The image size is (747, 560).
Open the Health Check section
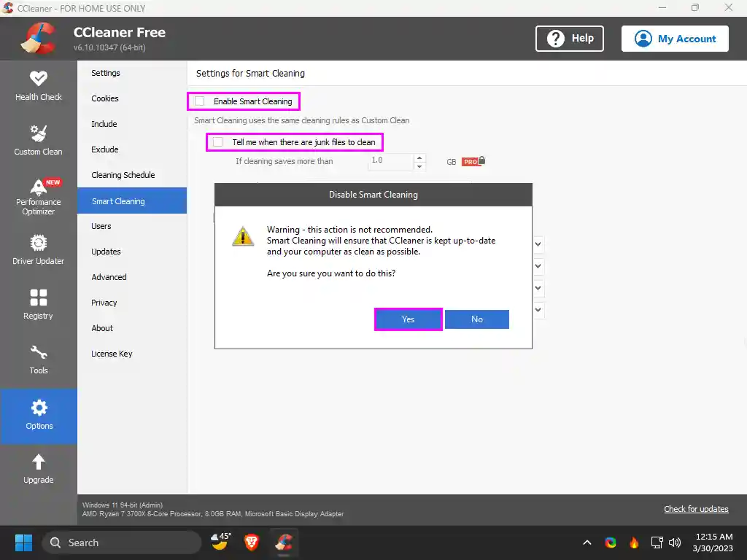[x=39, y=86]
